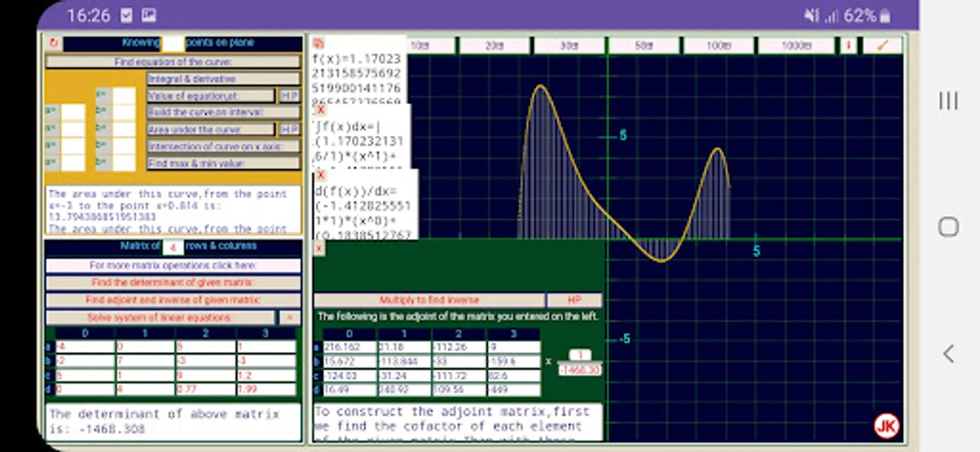Click the red exclamation icon on the graph toolbar
980x452 pixels.
(x=849, y=45)
